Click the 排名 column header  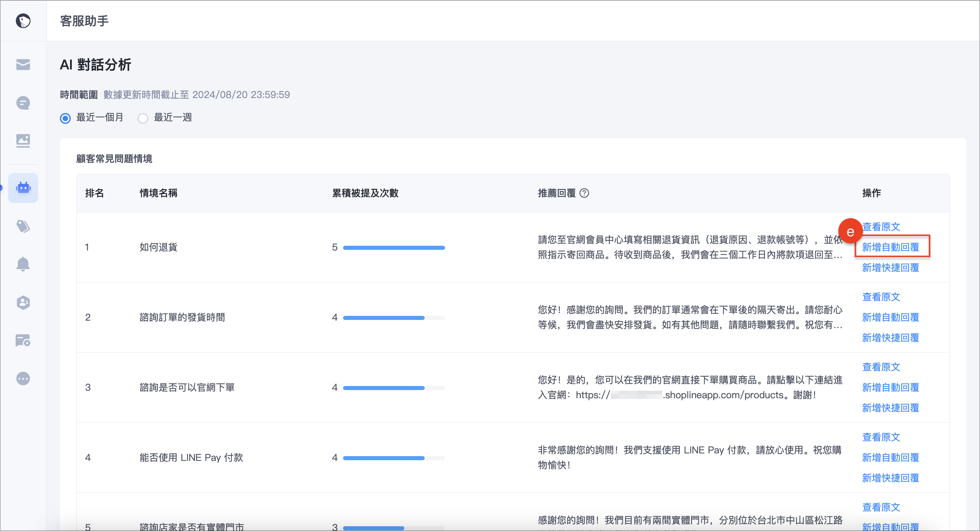tap(94, 193)
